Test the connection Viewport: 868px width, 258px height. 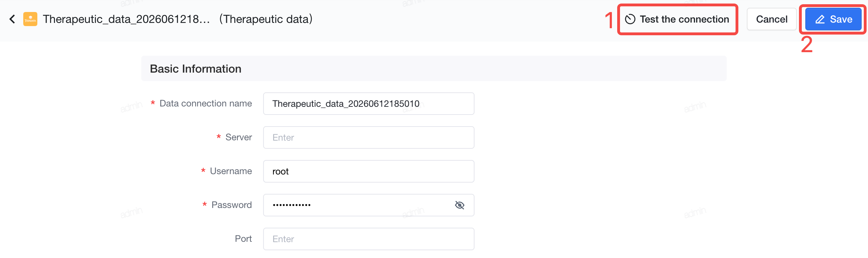tap(677, 19)
